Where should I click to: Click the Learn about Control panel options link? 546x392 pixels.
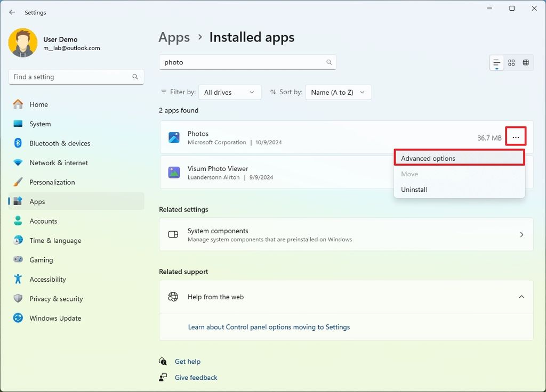pos(269,326)
